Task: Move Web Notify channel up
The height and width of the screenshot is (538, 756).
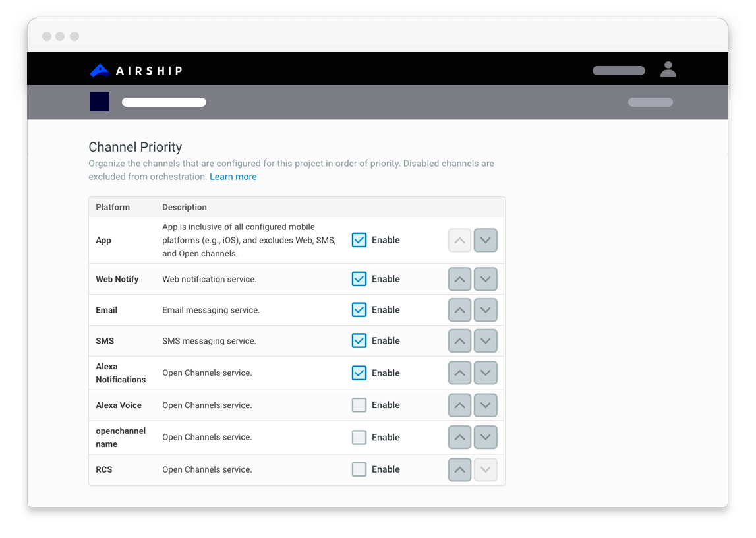Action: point(459,280)
